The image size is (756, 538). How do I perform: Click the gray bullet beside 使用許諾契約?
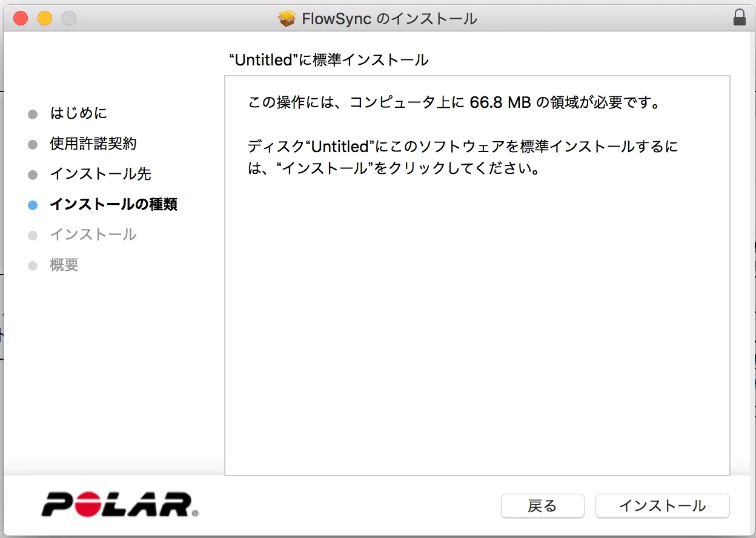(33, 144)
